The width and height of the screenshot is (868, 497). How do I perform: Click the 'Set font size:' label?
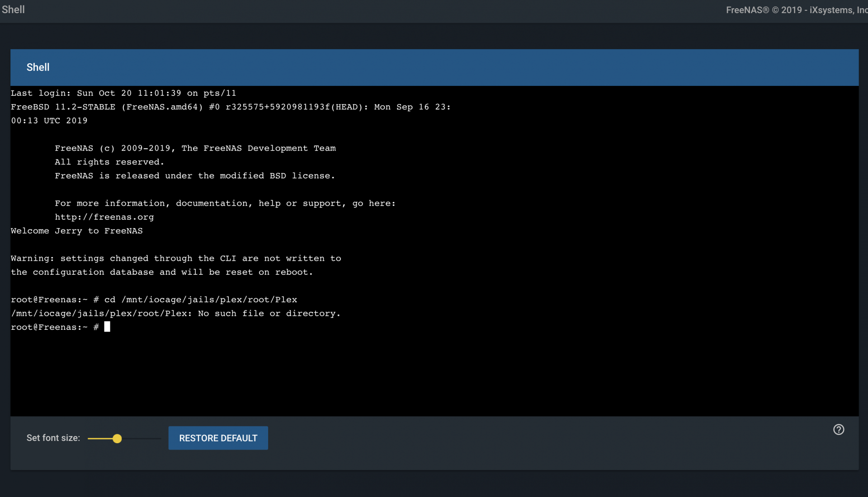[53, 438]
